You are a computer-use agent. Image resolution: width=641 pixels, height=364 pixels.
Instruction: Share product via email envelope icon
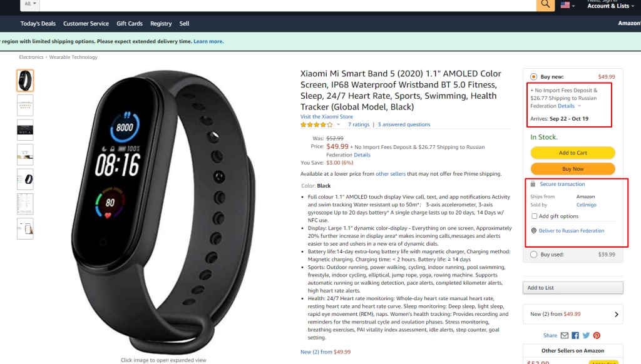click(565, 335)
